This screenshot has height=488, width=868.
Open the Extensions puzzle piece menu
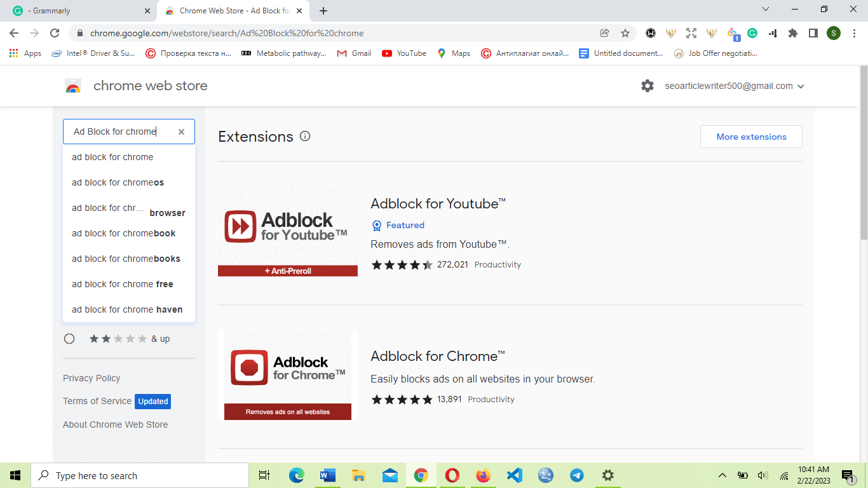[x=793, y=33]
